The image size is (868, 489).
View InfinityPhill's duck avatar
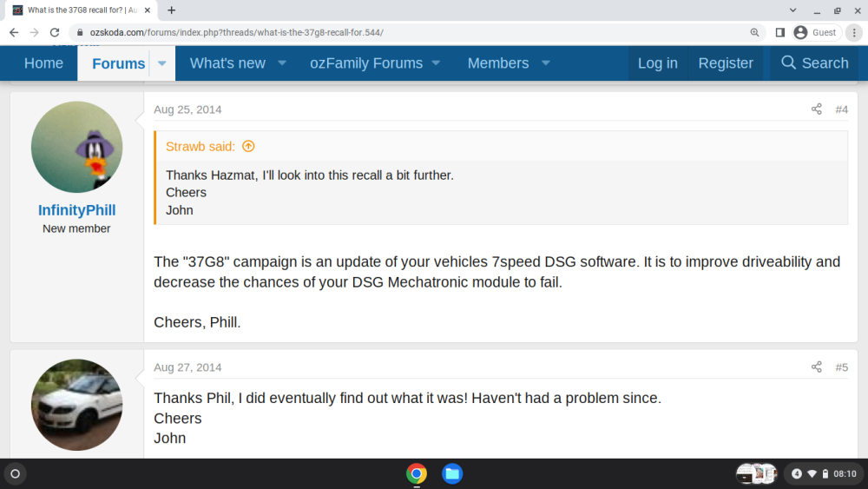point(77,147)
